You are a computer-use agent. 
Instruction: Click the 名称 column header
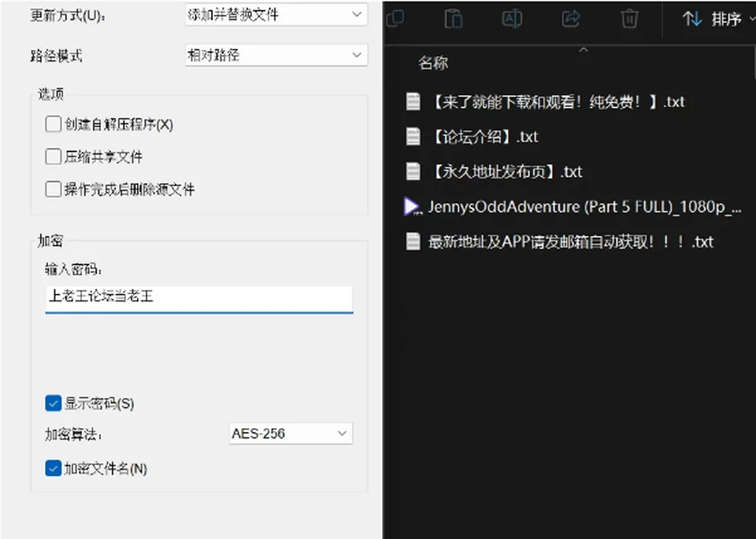pyautogui.click(x=433, y=63)
